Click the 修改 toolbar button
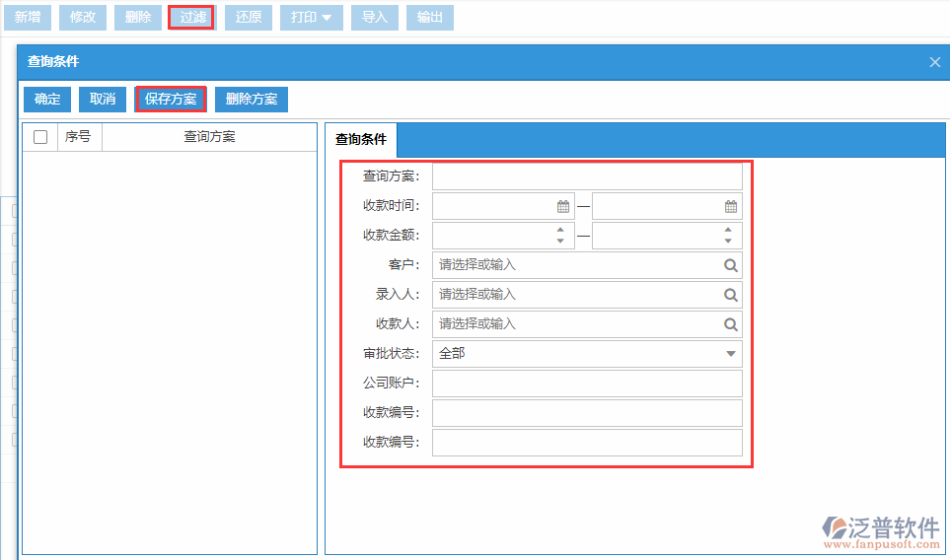The height and width of the screenshot is (560, 950). (x=83, y=18)
